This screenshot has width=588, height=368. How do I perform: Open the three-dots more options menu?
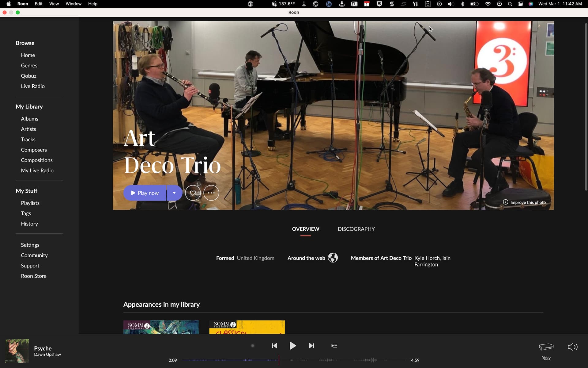tap(211, 193)
